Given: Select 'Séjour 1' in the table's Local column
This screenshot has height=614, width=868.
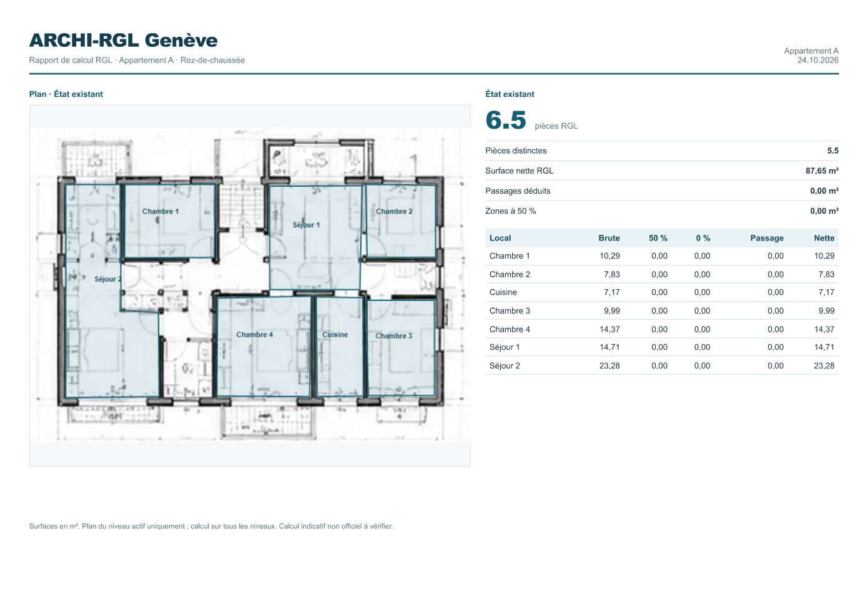Looking at the screenshot, I should 505,347.
